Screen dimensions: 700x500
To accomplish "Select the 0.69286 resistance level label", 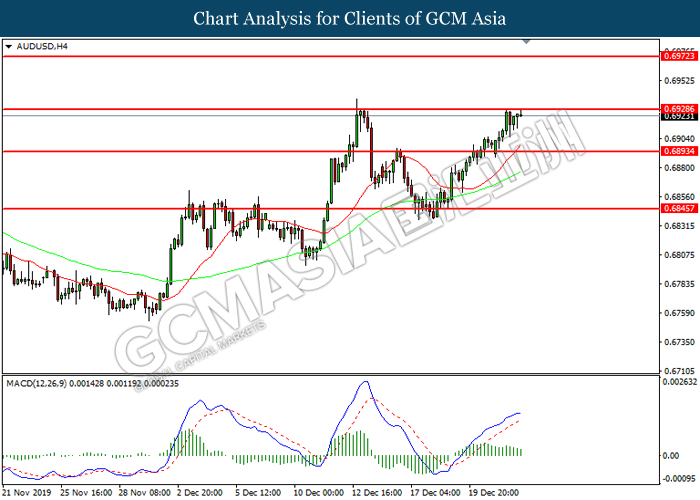I will pos(679,108).
